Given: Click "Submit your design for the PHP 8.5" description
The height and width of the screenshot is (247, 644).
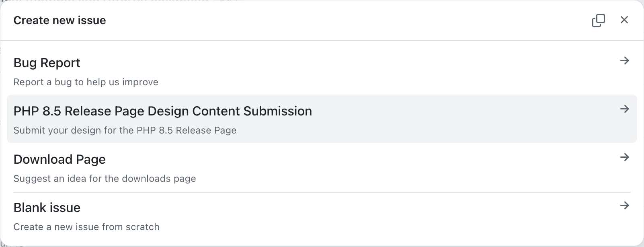Looking at the screenshot, I should pyautogui.click(x=125, y=130).
